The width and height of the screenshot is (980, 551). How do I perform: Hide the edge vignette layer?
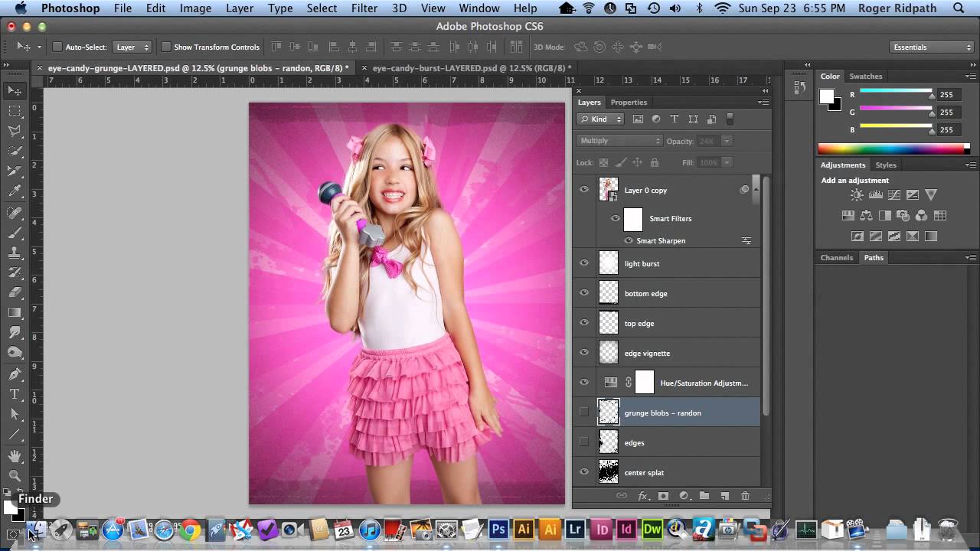pyautogui.click(x=584, y=353)
